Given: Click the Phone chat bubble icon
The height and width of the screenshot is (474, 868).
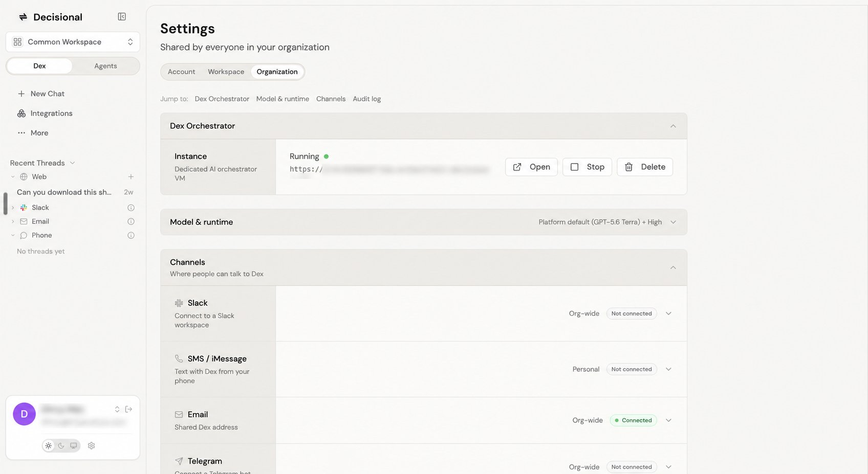Looking at the screenshot, I should [24, 235].
